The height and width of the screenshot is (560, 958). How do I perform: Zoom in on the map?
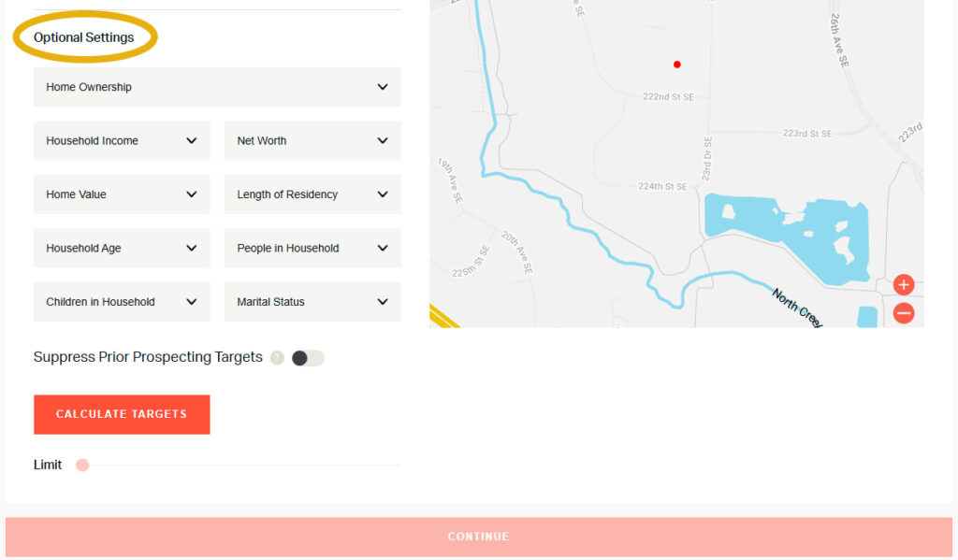point(903,284)
